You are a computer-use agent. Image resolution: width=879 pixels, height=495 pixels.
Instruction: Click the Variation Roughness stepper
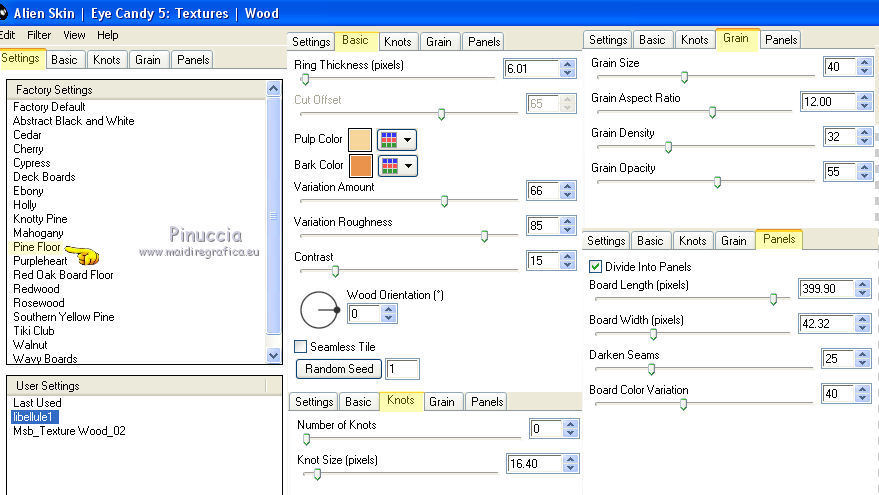coord(567,225)
